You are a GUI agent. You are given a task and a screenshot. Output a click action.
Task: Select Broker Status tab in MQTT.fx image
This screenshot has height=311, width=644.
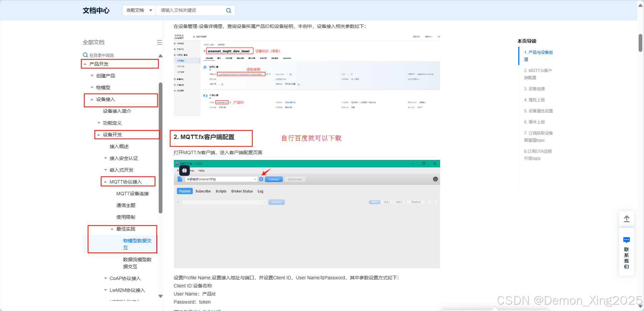(242, 191)
